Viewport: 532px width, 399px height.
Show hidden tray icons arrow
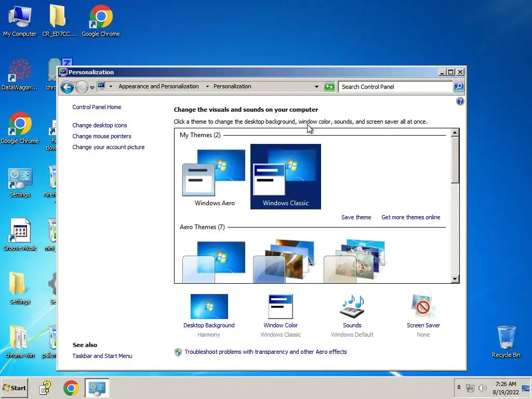pyautogui.click(x=459, y=388)
